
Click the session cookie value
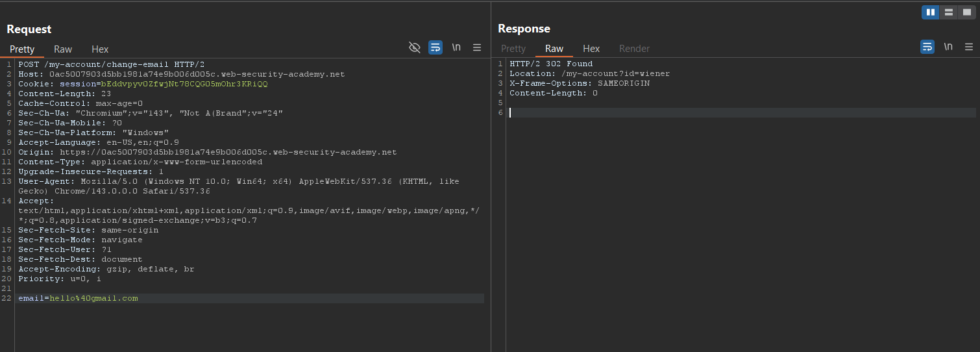[x=183, y=84]
